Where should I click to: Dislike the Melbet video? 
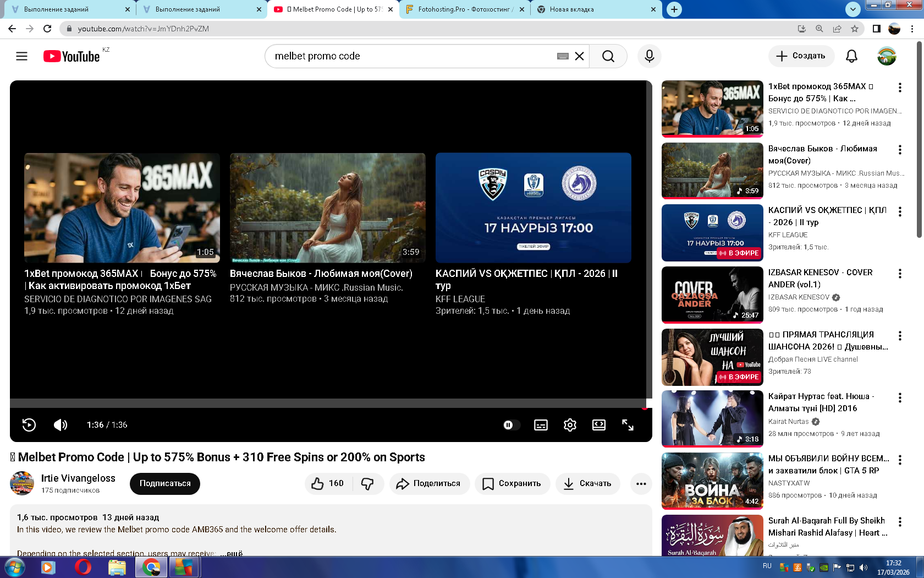tap(367, 483)
